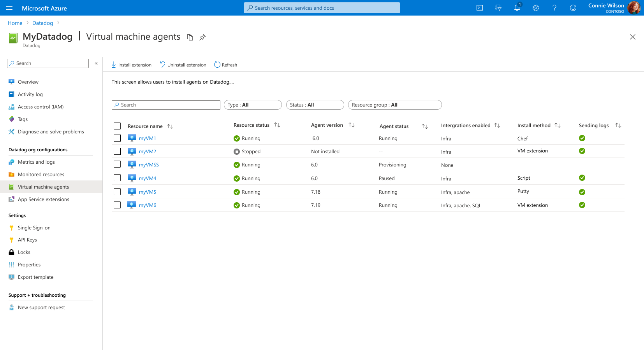The width and height of the screenshot is (644, 350).
Task: Open the Resource group filter dropdown
Action: (x=394, y=105)
